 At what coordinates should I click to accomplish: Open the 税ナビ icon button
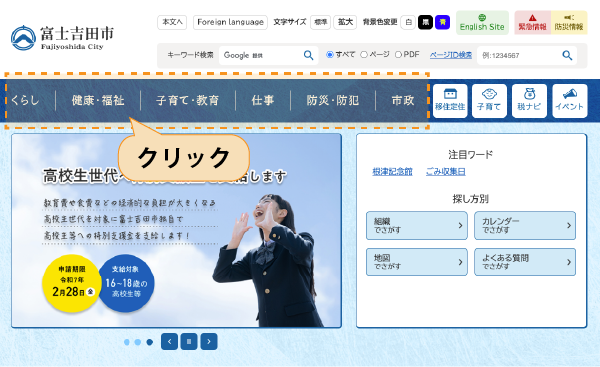point(529,101)
